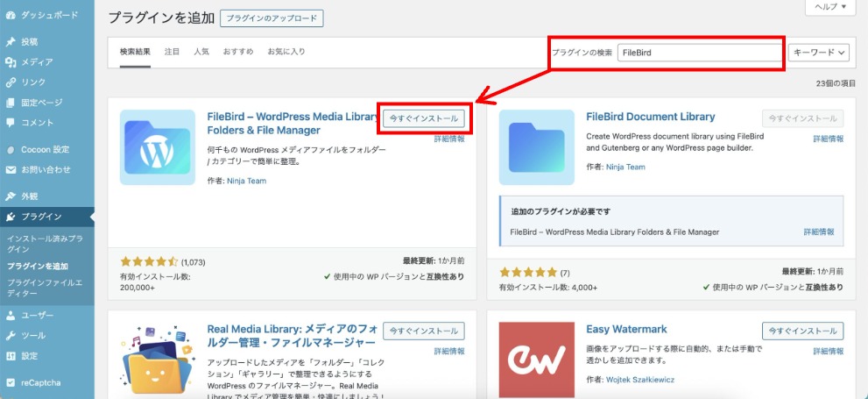Open 詳細情報 for Real Media Library
This screenshot has width=868, height=399.
(449, 352)
